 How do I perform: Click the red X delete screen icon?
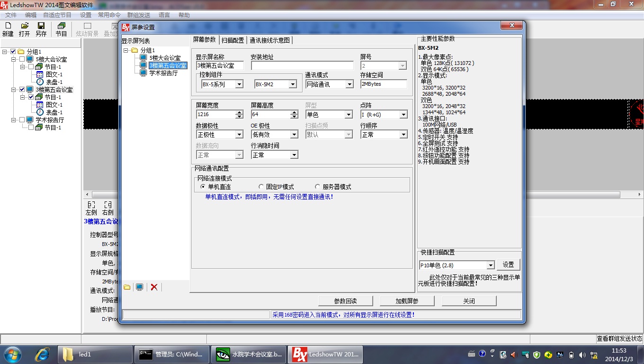[154, 287]
